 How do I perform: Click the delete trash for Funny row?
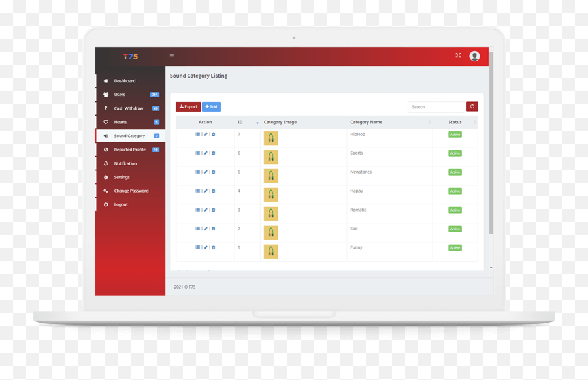pyautogui.click(x=214, y=247)
